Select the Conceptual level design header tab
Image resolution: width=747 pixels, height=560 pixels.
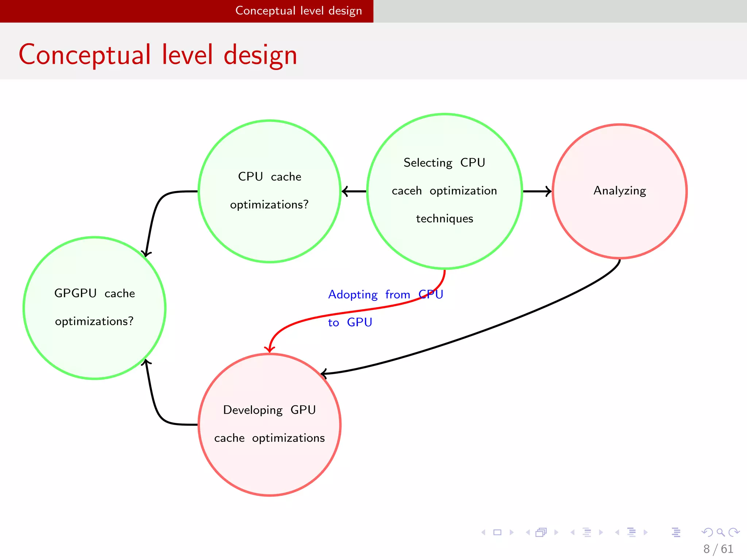pyautogui.click(x=298, y=11)
